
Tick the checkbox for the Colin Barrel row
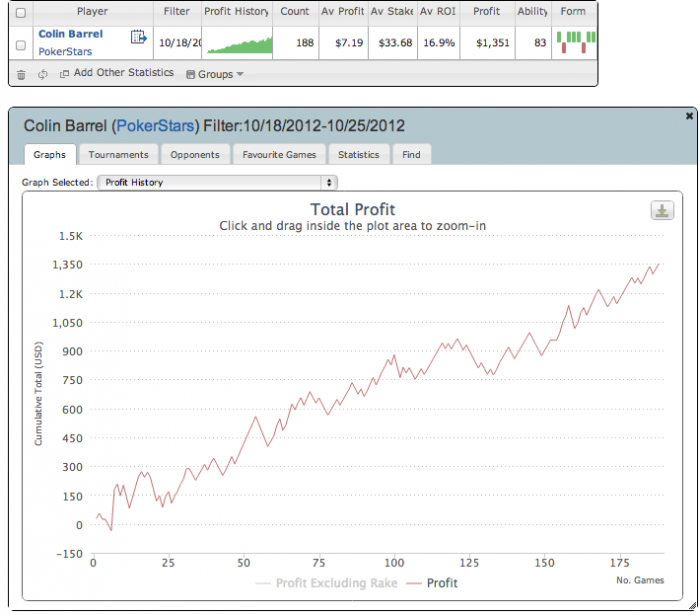tap(21, 45)
